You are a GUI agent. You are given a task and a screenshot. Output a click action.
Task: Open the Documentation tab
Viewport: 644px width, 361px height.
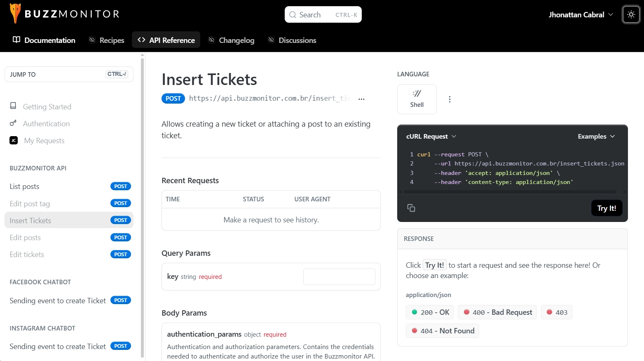point(44,40)
